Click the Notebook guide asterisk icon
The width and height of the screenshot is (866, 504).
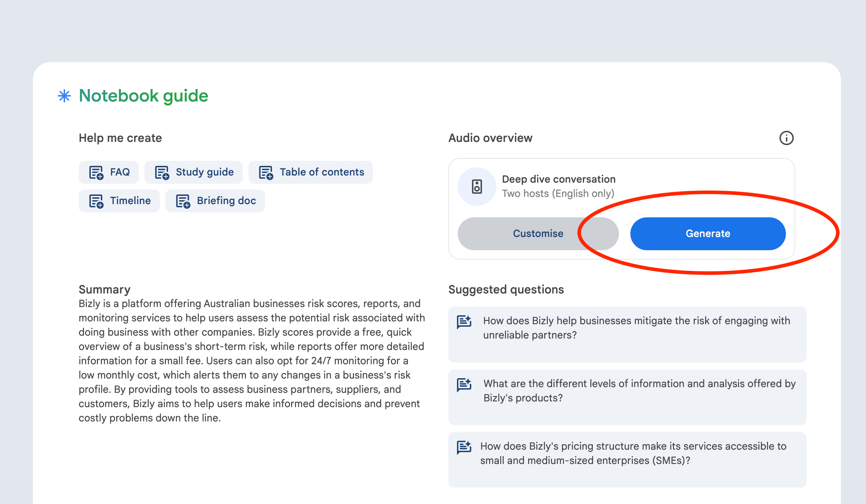pos(64,96)
